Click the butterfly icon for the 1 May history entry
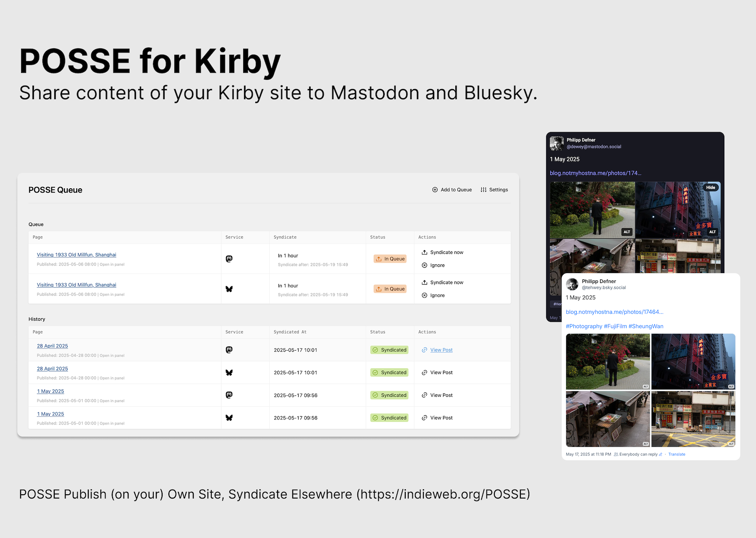Viewport: 756px width, 538px height. pyautogui.click(x=229, y=417)
